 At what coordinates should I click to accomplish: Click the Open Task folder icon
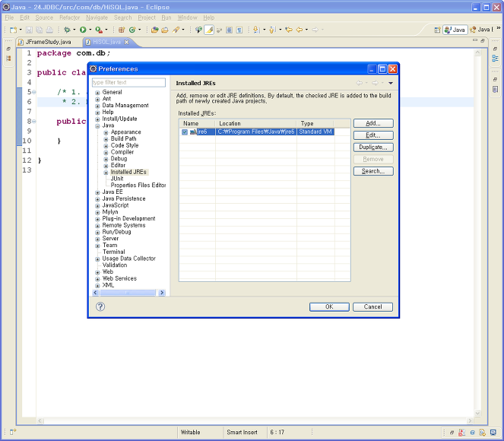[x=165, y=30]
